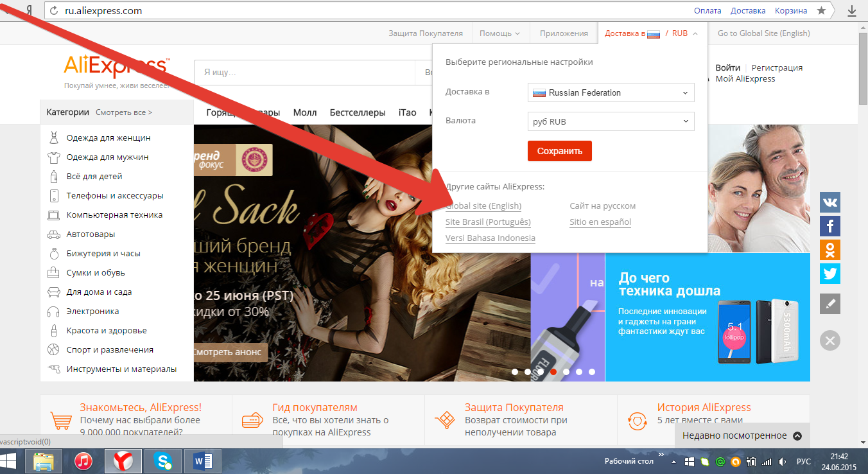Image resolution: width=868 pixels, height=474 pixels.
Task: Expand the Недавно посмотренное panel
Action: pos(742,435)
